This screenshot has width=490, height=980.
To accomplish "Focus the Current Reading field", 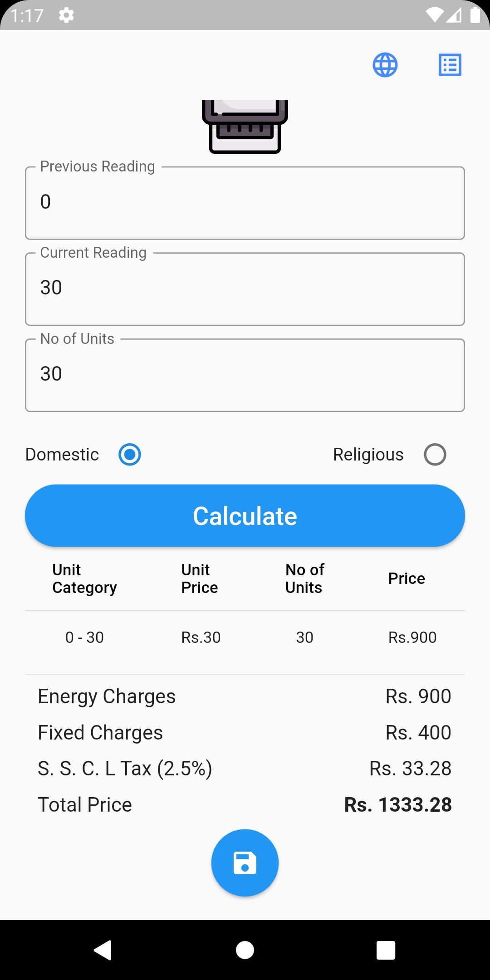I will (245, 289).
